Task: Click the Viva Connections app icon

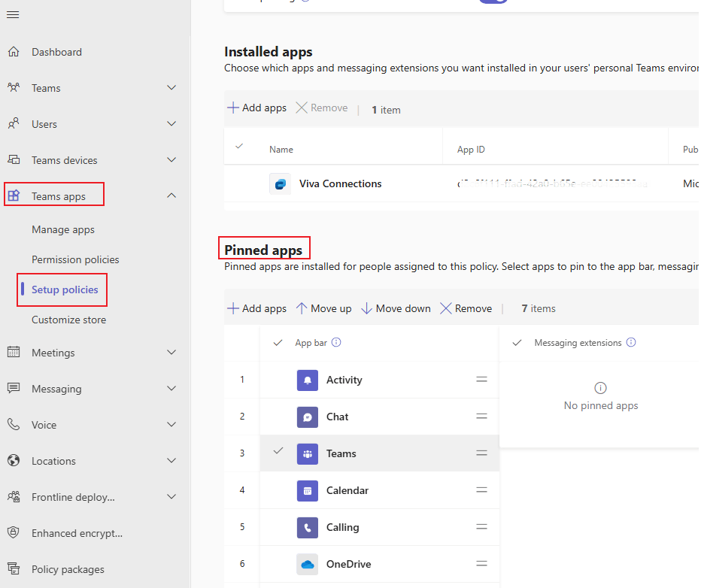Action: [280, 183]
